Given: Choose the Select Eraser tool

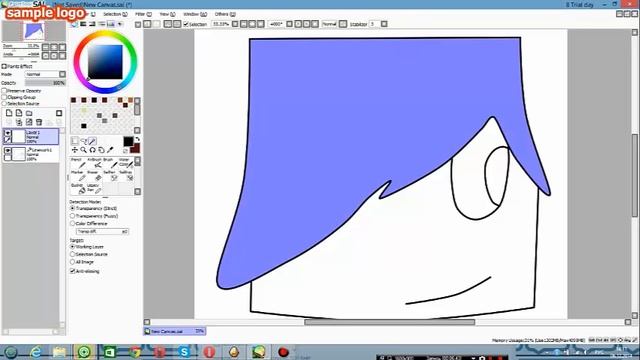Looking at the screenshot, I should tap(126, 176).
